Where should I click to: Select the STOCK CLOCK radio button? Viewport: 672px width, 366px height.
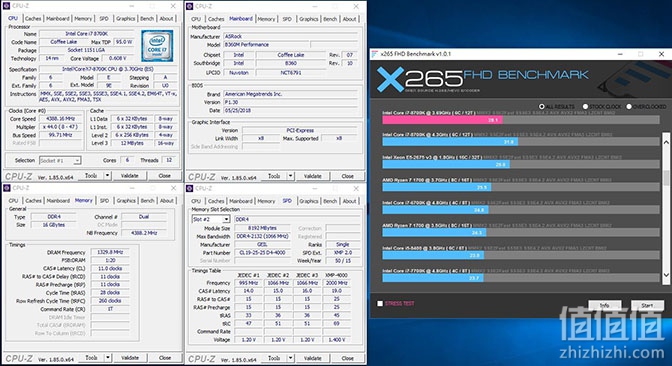585,106
